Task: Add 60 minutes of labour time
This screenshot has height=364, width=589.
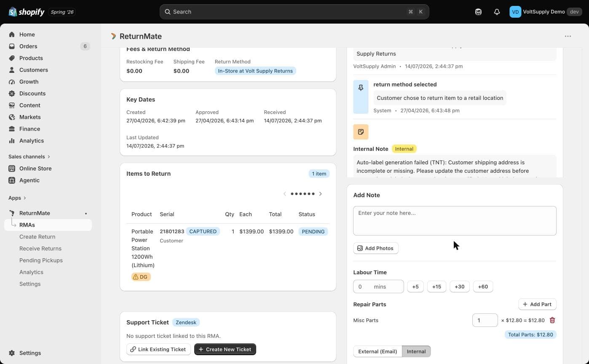Action: click(x=483, y=286)
